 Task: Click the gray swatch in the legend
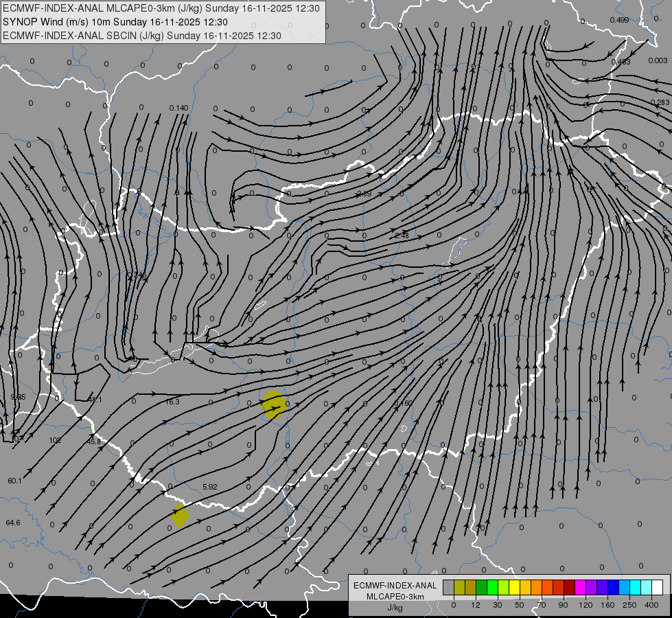tap(448, 588)
